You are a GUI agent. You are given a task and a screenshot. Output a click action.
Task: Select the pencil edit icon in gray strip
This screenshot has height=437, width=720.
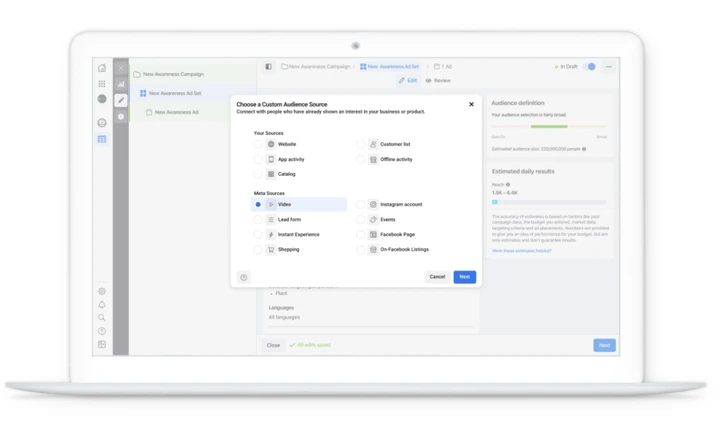(x=121, y=100)
